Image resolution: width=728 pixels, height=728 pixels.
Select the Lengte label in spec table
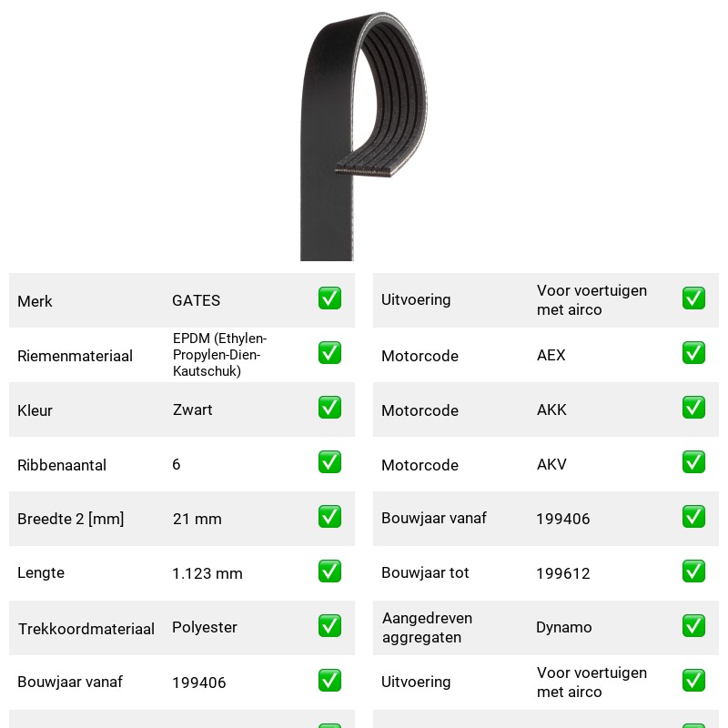click(x=41, y=573)
